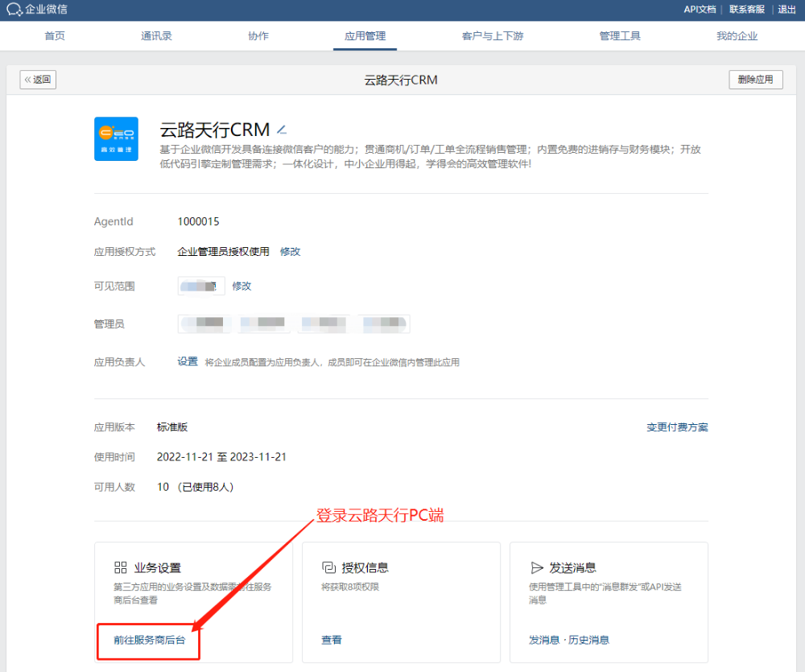Click the 授权信息 copy icon
The image size is (805, 672).
pyautogui.click(x=328, y=567)
